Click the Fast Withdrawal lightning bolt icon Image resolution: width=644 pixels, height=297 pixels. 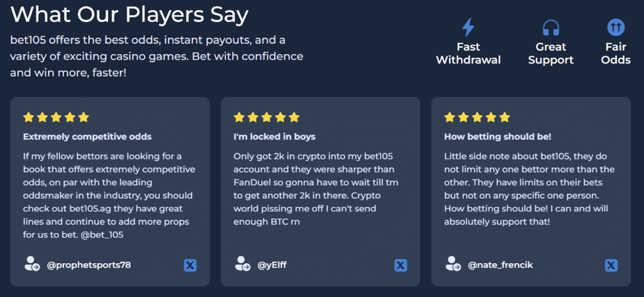coord(468,28)
